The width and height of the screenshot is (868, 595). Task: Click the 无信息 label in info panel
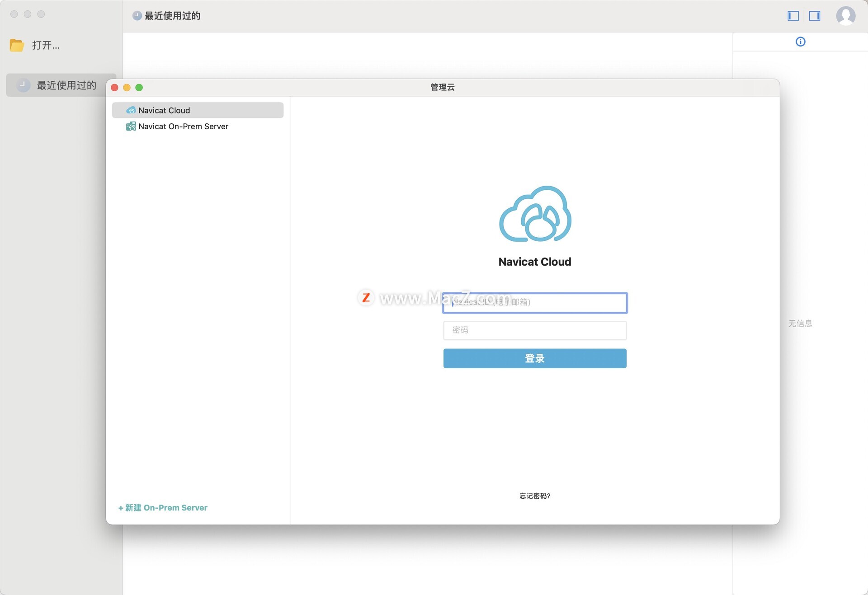click(x=800, y=323)
